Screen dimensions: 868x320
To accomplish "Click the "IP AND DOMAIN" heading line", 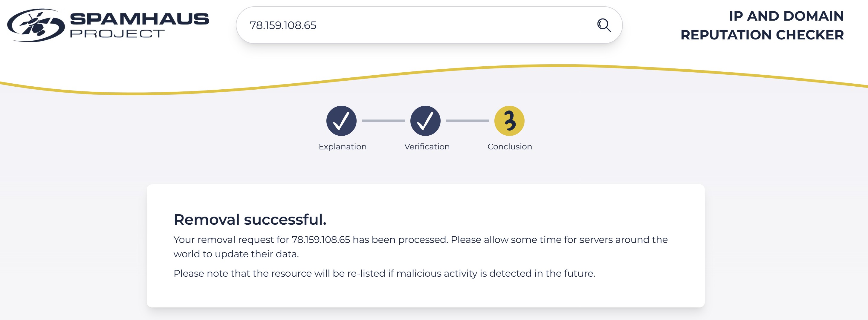I will (x=786, y=16).
